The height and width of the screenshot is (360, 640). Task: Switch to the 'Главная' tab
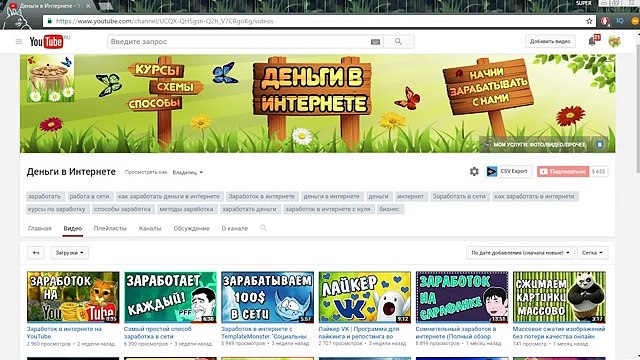point(40,228)
